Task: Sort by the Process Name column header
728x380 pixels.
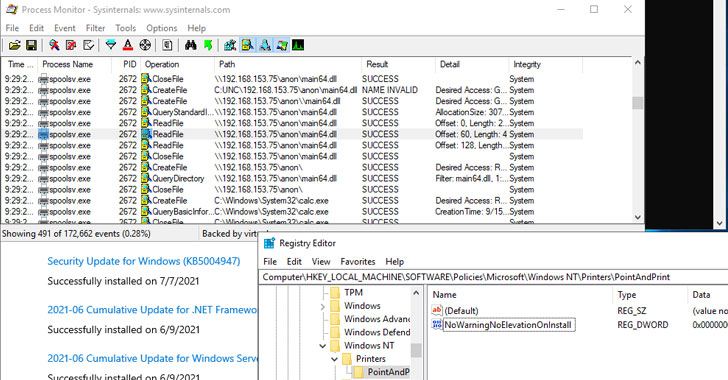Action: click(x=74, y=64)
